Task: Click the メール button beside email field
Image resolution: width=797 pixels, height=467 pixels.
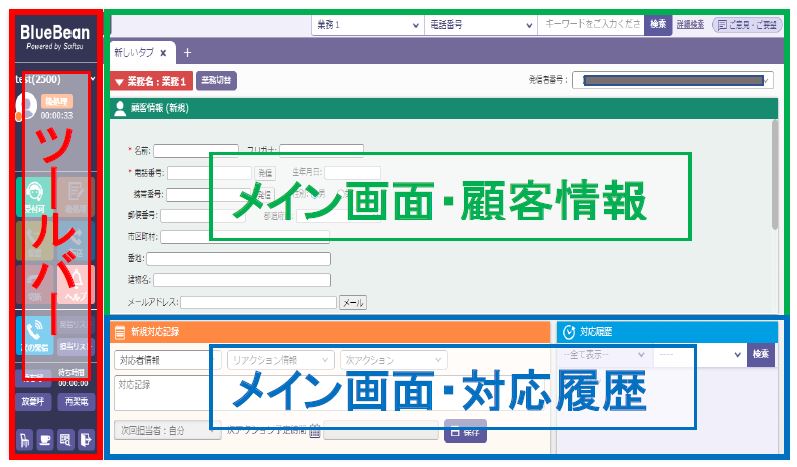Action: click(x=353, y=302)
